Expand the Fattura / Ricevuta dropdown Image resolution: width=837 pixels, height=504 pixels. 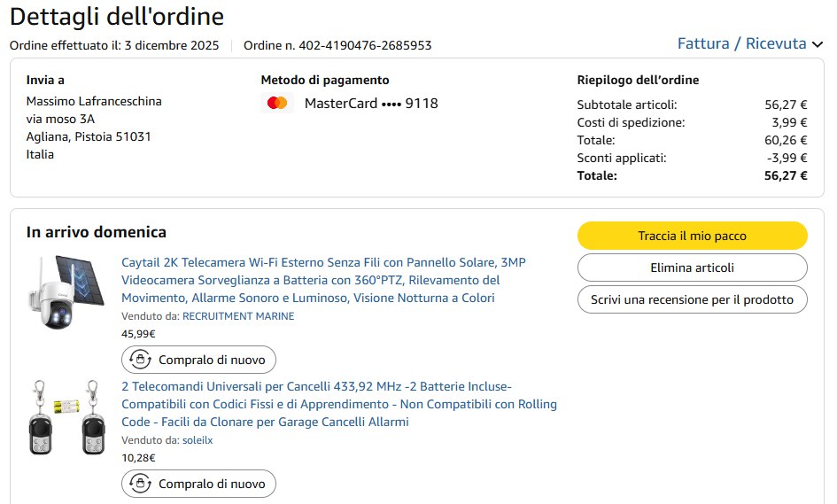(749, 43)
